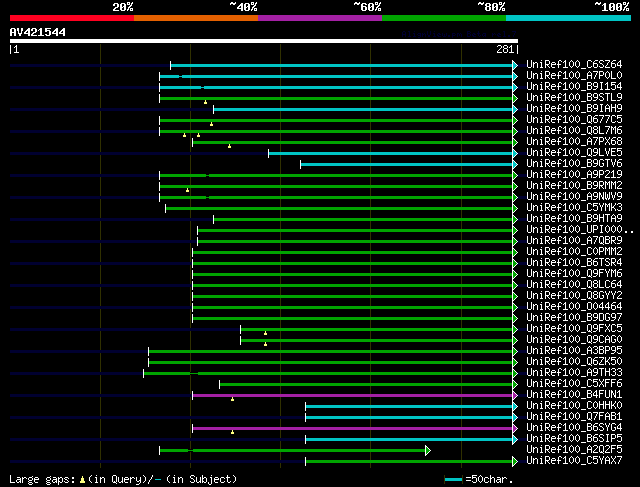Select the UniRef100_B4FUN1 label
The height and width of the screenshot is (487, 640).
click(574, 395)
